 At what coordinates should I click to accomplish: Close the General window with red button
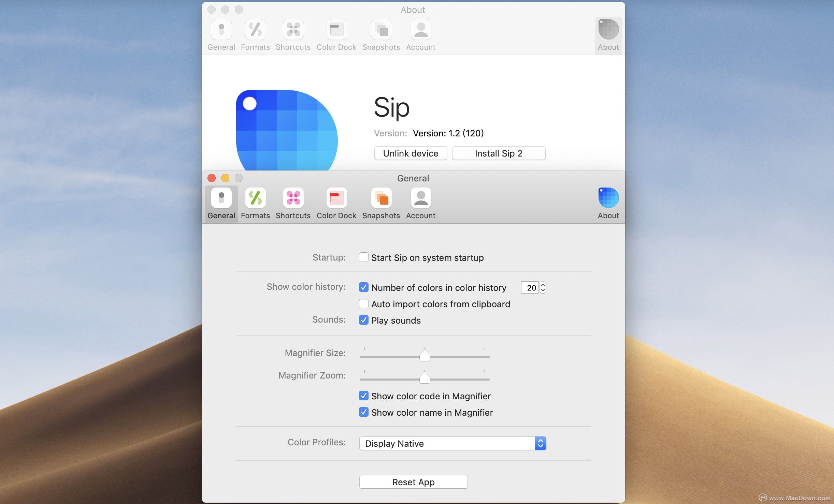pyautogui.click(x=212, y=178)
